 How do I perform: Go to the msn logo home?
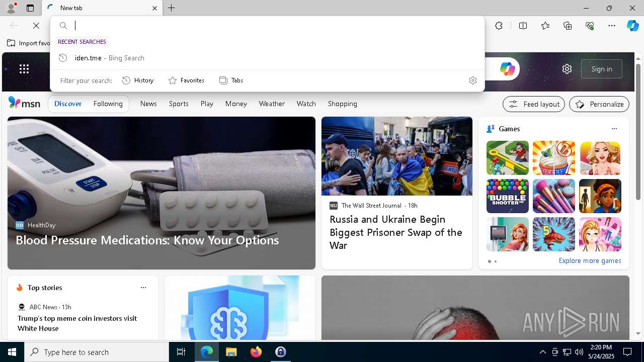[x=24, y=103]
